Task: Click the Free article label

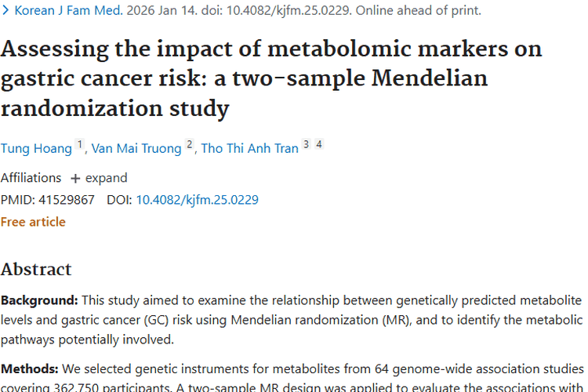Action: click(x=33, y=222)
